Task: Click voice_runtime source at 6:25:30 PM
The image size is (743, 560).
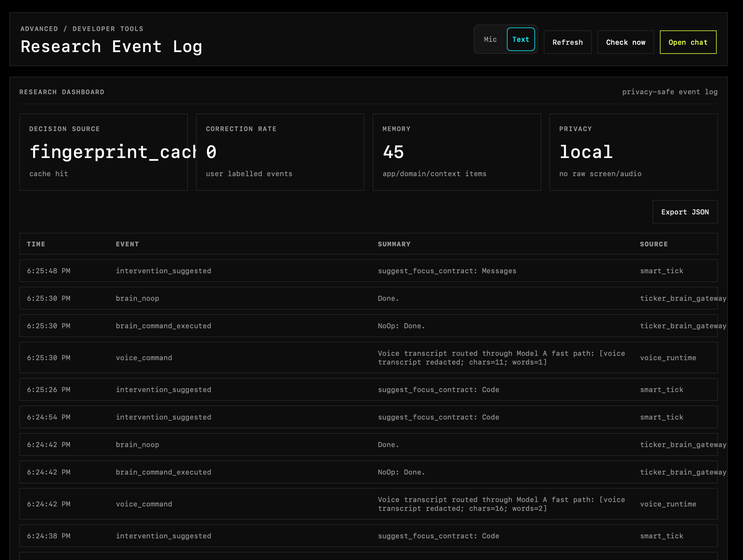Action: coord(668,358)
